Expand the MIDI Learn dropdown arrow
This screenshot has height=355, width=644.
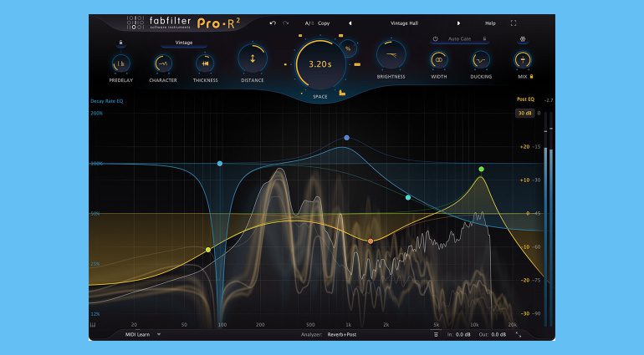(159, 334)
